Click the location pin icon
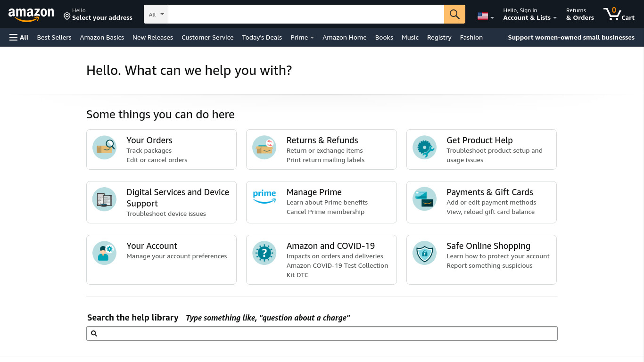This screenshot has width=644, height=362. [67, 16]
